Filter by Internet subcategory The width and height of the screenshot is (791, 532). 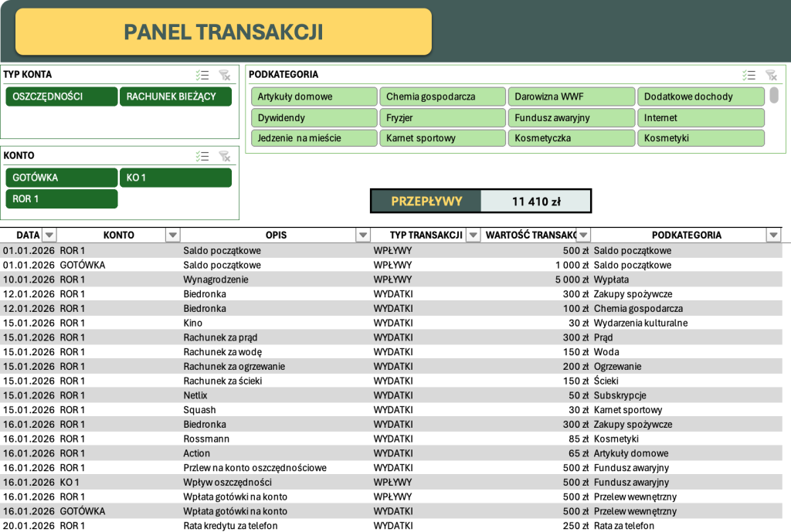[701, 117]
